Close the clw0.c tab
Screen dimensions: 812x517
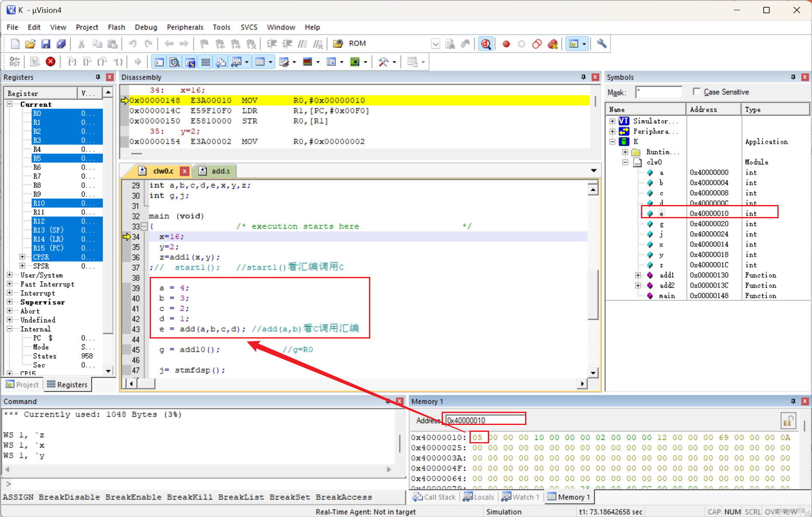pos(184,171)
